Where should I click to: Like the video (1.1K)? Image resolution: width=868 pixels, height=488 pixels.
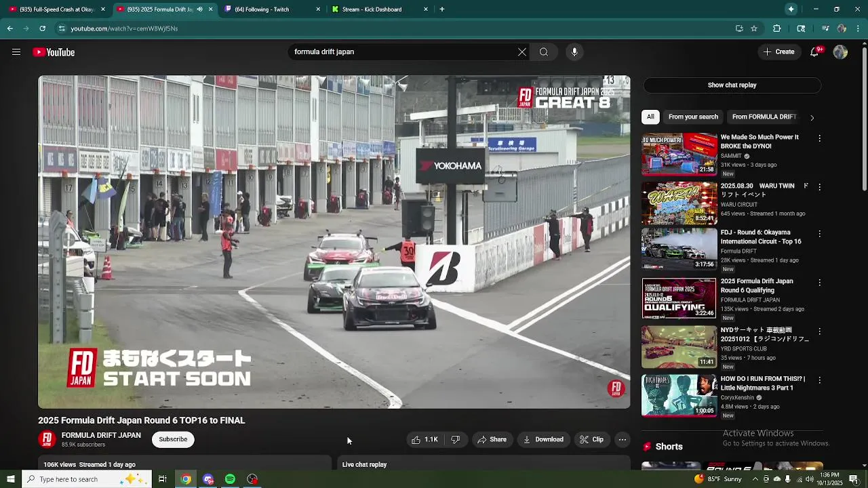click(x=425, y=440)
